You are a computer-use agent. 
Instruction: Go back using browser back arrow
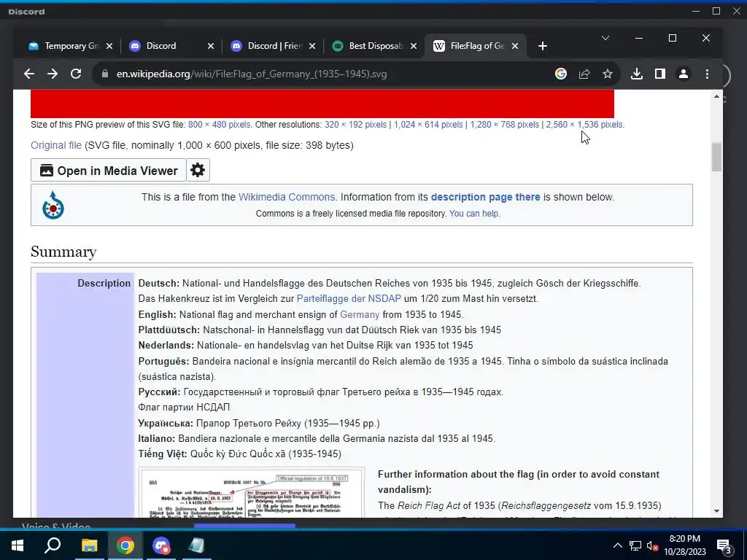click(x=29, y=74)
